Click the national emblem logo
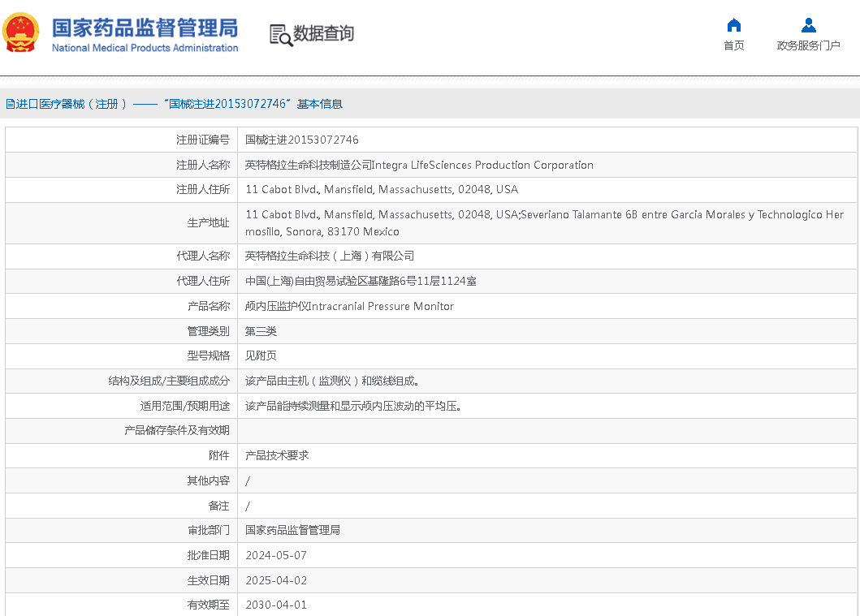The height and width of the screenshot is (616, 860). (22, 32)
